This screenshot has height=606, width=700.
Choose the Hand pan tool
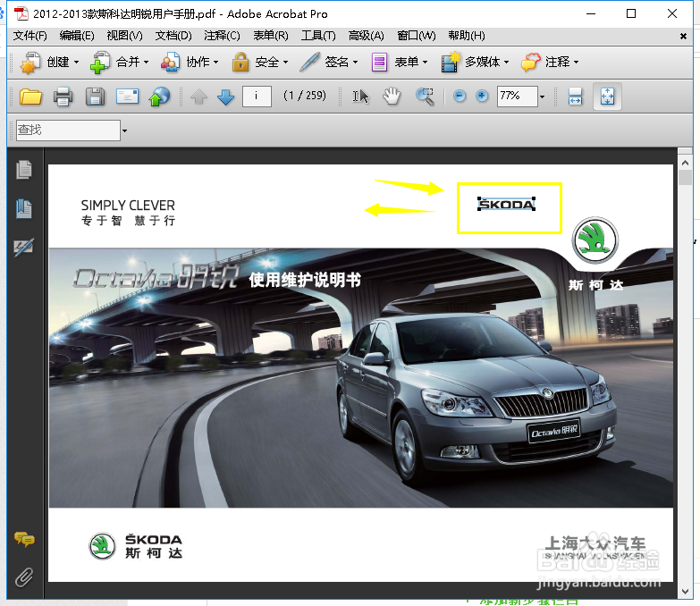(392, 97)
